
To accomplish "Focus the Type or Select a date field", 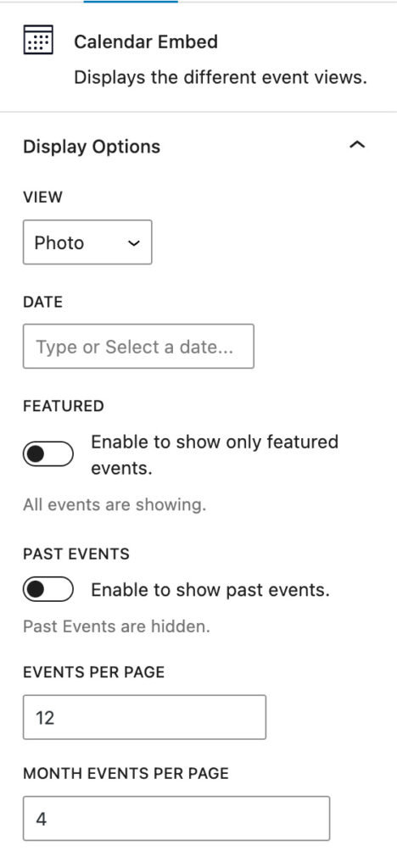I will click(x=138, y=347).
